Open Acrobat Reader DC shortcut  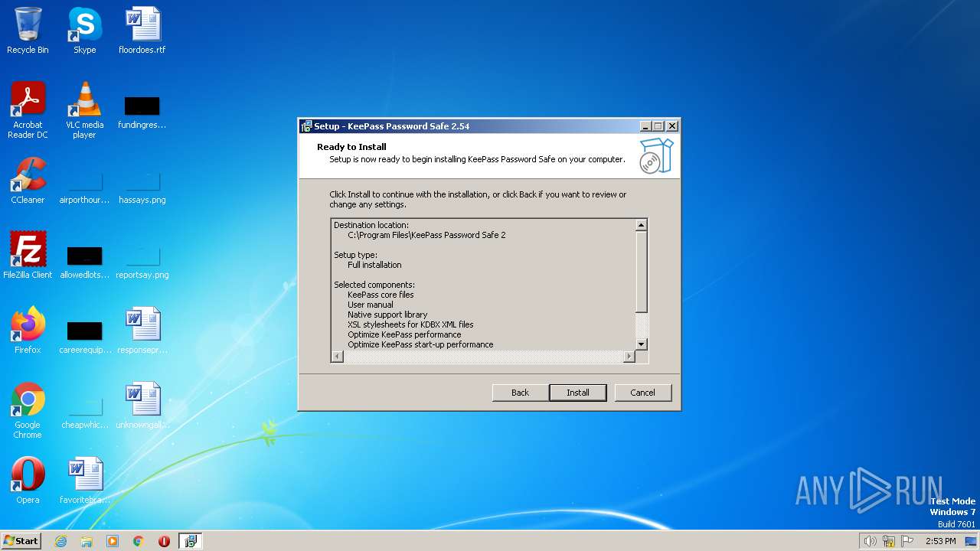tap(28, 110)
